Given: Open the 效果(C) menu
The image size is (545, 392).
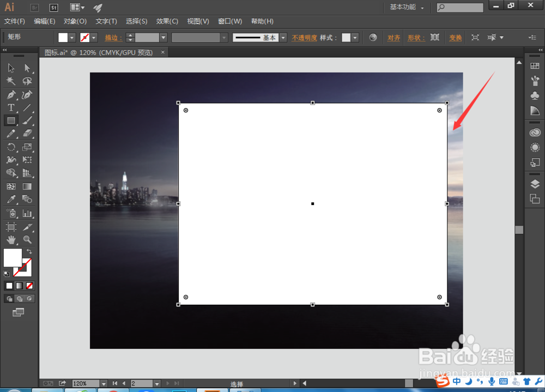Looking at the screenshot, I should pos(167,21).
